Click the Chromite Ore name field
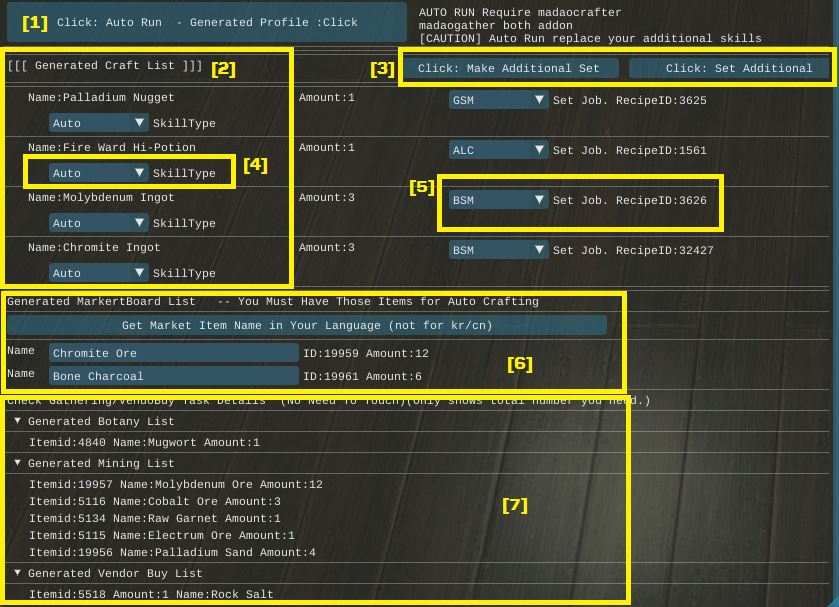Image resolution: width=839 pixels, height=607 pixels. (173, 353)
